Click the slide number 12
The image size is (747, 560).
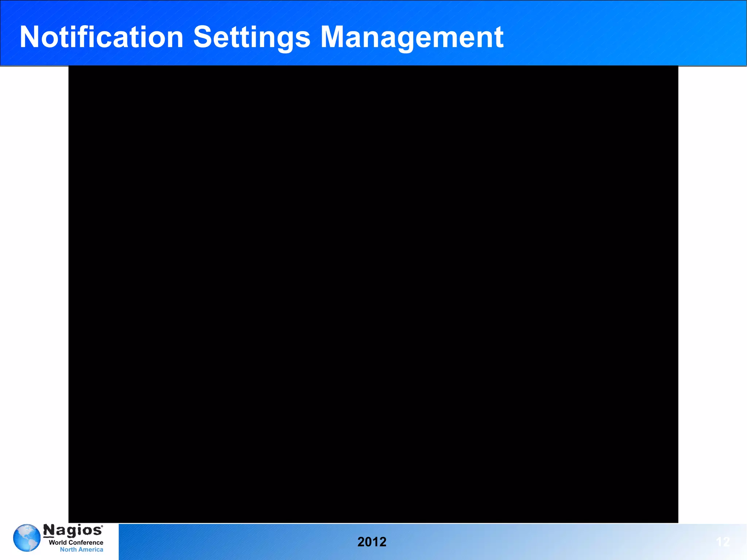[x=723, y=542]
